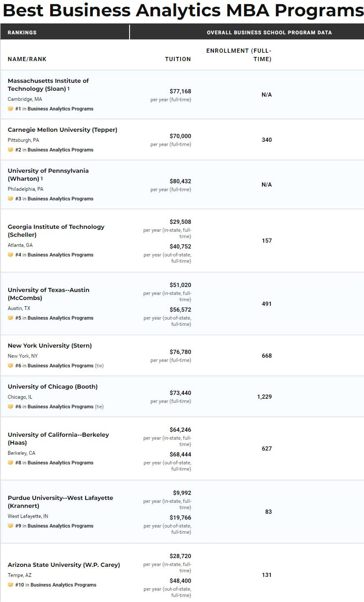The height and width of the screenshot is (602, 364).
Task: Click the badge icon beside Wharton's #3 ranking
Action: (x=10, y=199)
